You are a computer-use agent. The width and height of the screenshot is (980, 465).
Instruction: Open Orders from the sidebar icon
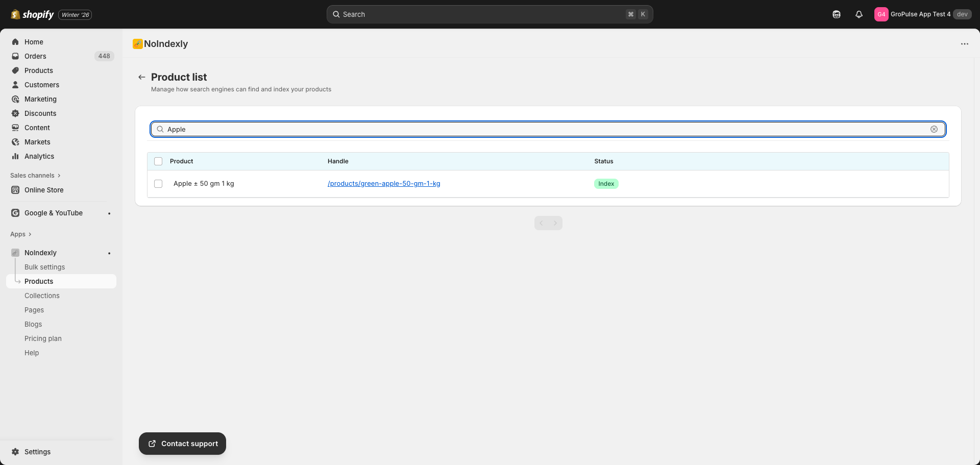click(16, 56)
